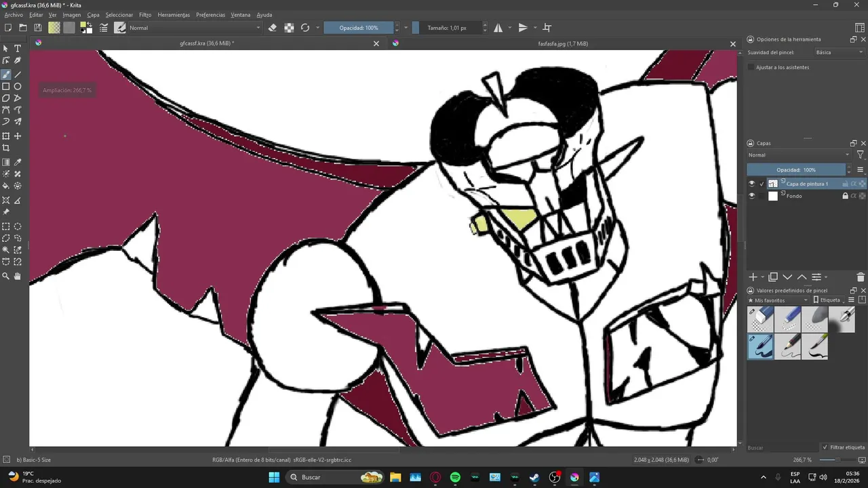Image resolution: width=868 pixels, height=488 pixels.
Task: Hide the Capa de pintura 1 layer
Action: [751, 184]
